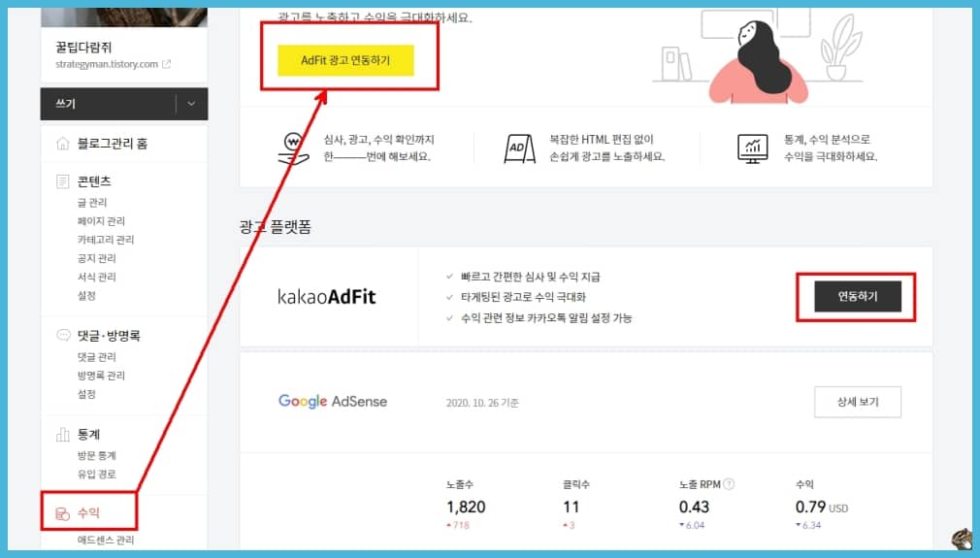
Task: Expand the dropdown arrow next to 쓰기
Action: 191,104
